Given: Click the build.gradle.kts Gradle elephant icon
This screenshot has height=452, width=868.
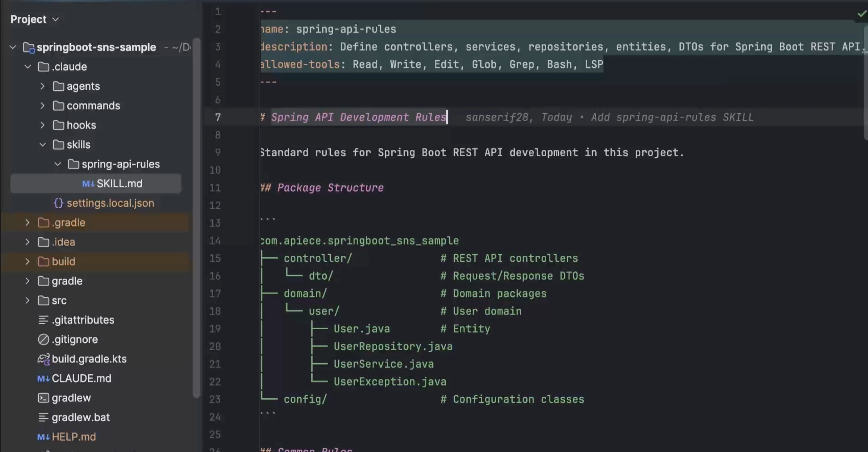Looking at the screenshot, I should coord(43,359).
